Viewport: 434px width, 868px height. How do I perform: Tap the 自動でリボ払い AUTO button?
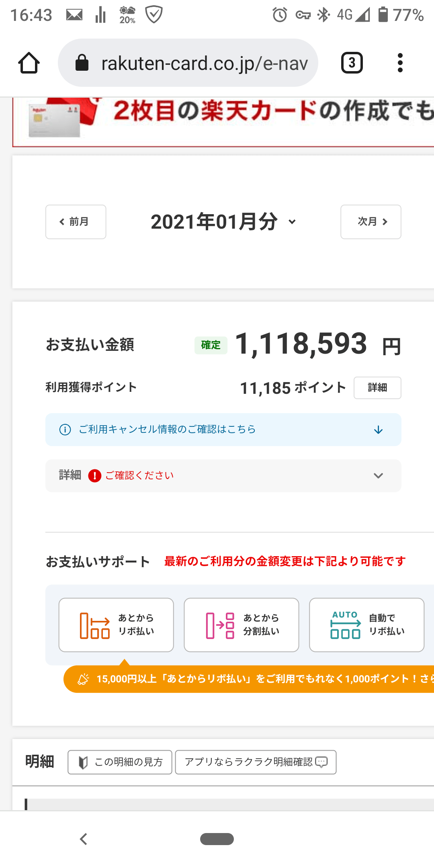tap(366, 625)
